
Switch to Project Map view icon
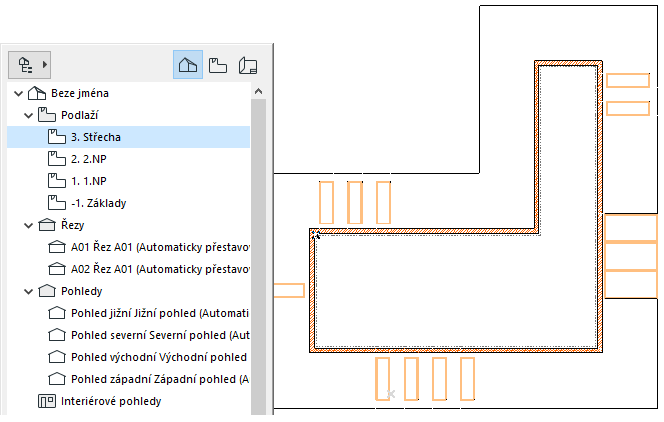[188, 65]
